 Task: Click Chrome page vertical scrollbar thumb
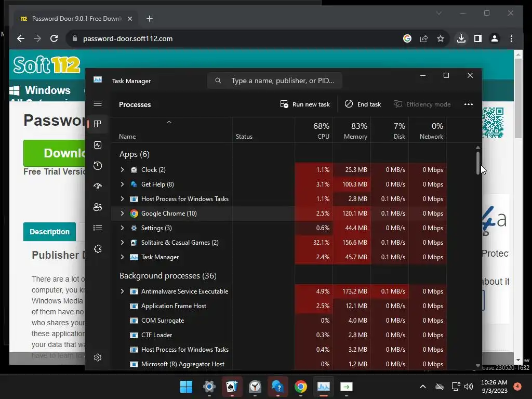click(518, 98)
